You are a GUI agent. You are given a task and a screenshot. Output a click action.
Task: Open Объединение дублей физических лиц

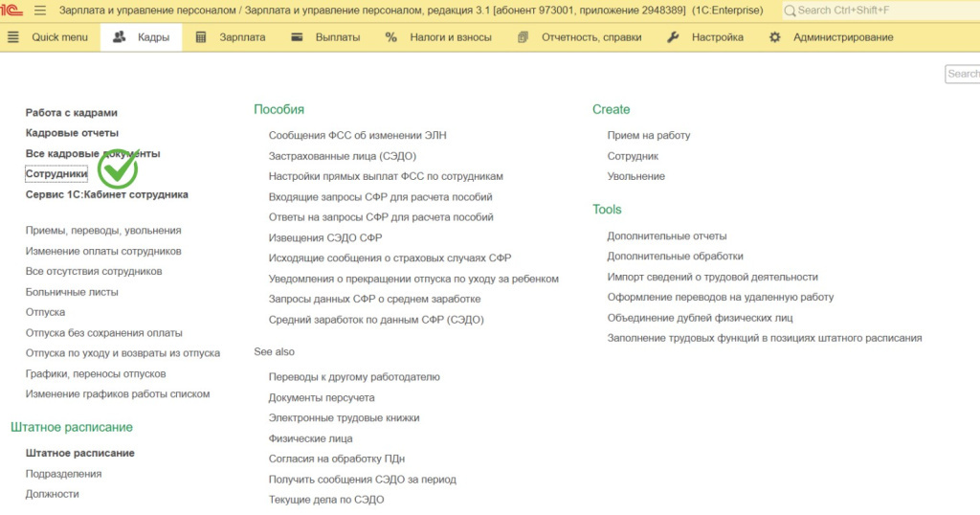[x=700, y=318]
